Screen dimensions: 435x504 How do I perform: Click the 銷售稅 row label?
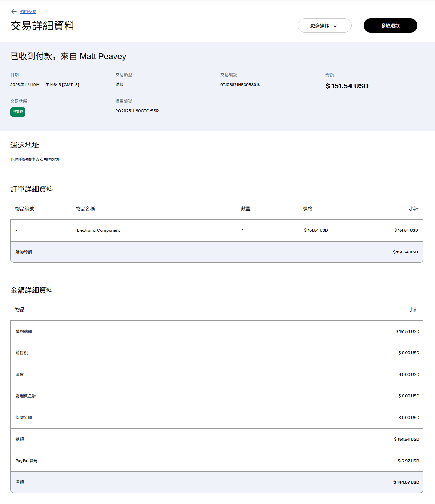click(22, 353)
